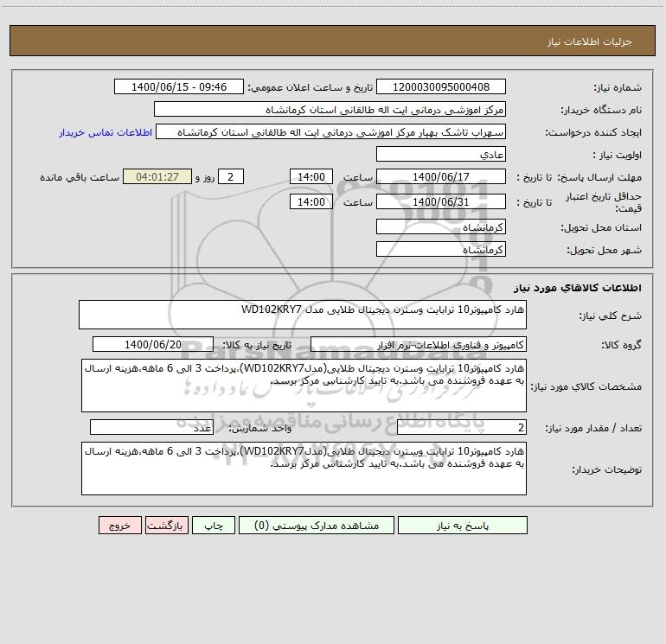
Task: Click the 'چاپ' print button
Action: coord(214,526)
